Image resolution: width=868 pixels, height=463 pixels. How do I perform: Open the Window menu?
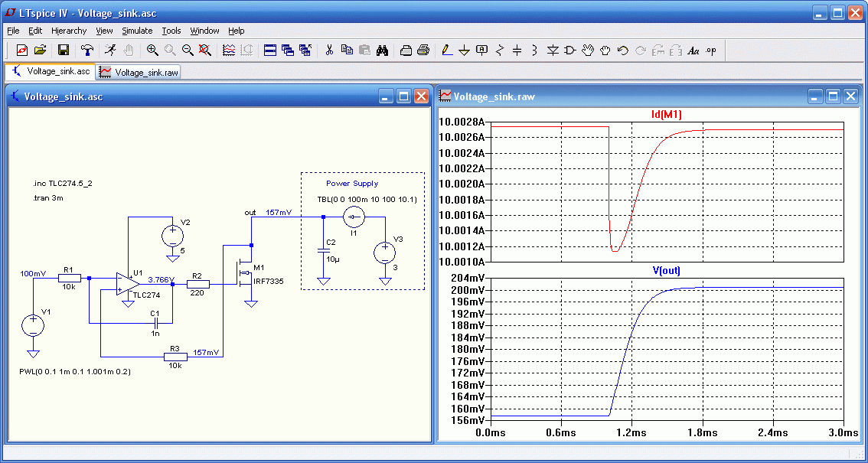205,31
